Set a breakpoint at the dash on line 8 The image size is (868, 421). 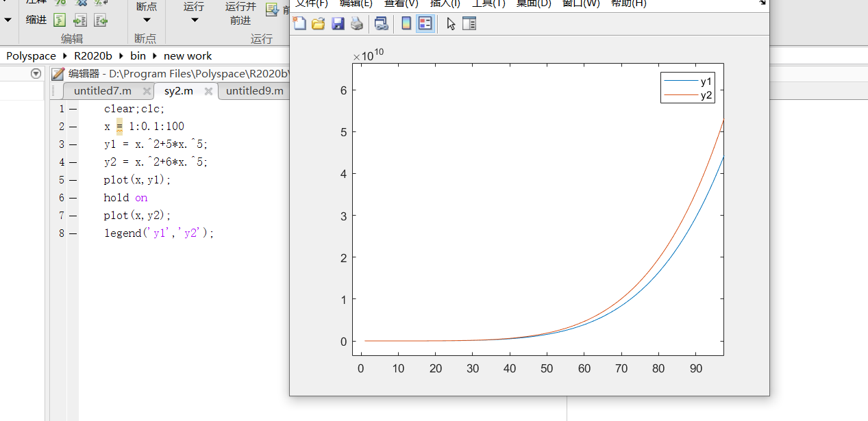(73, 233)
